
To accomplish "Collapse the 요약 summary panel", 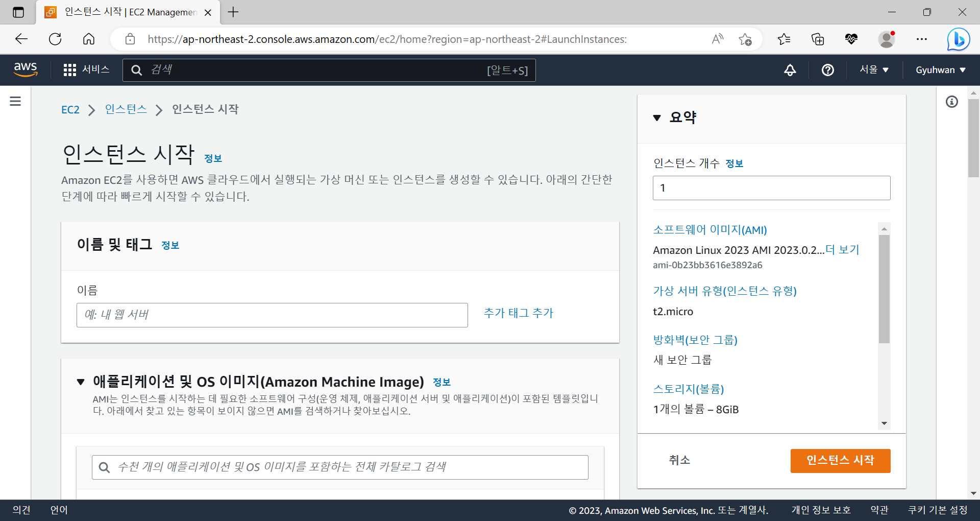I will 657,118.
